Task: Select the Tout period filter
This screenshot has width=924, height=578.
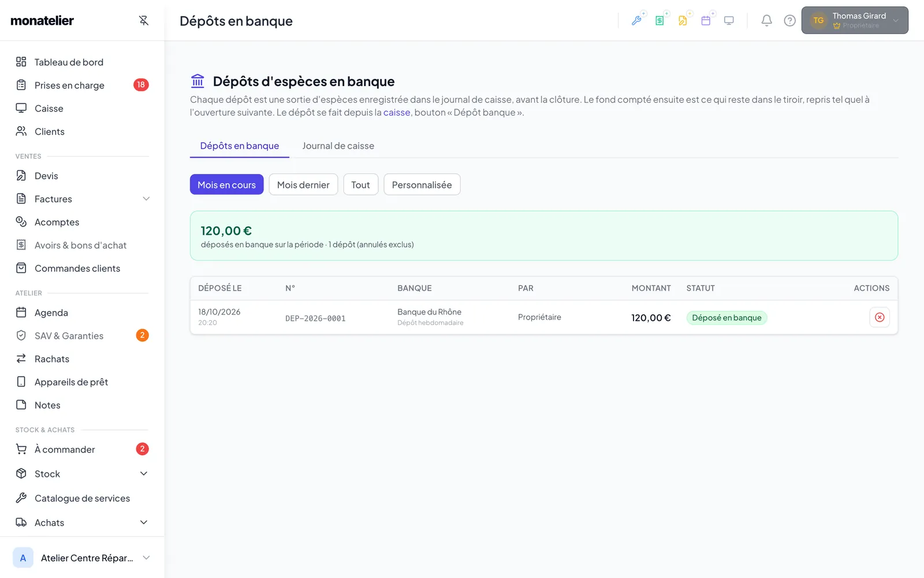Action: click(x=360, y=185)
